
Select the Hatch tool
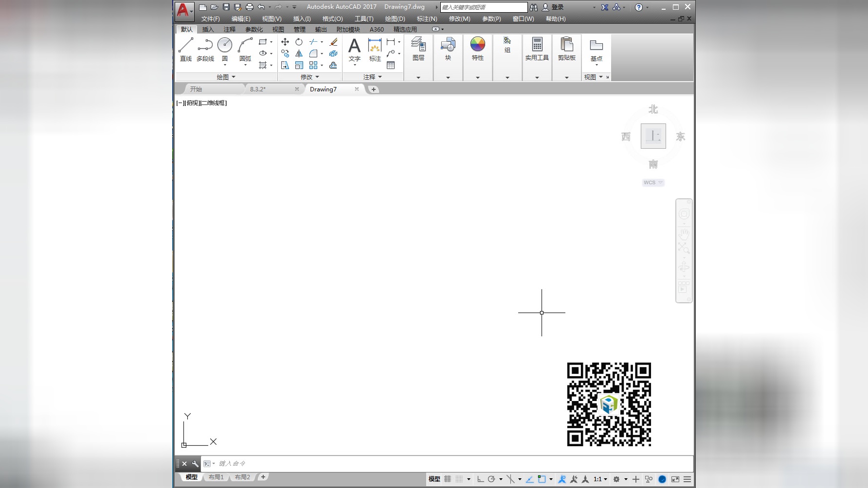tap(263, 65)
